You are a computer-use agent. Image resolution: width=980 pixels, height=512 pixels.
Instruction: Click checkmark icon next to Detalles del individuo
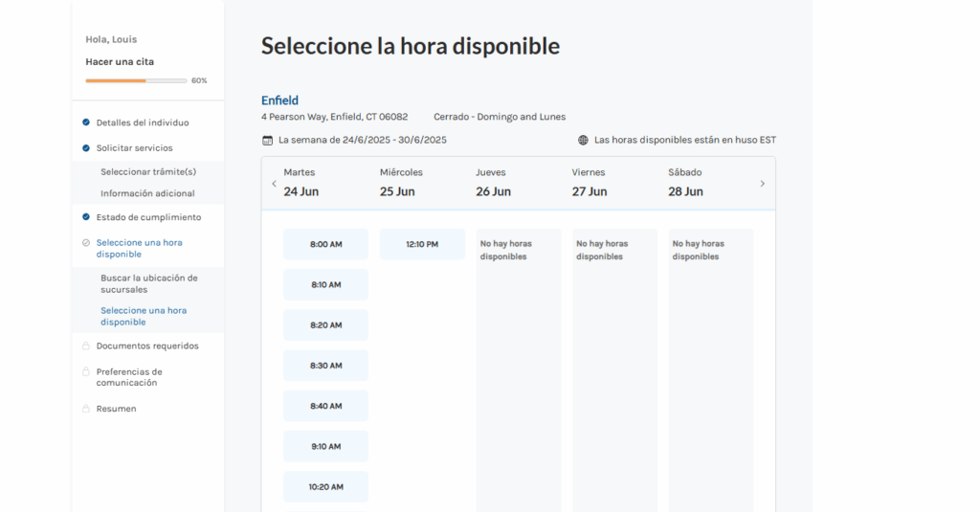(x=86, y=122)
